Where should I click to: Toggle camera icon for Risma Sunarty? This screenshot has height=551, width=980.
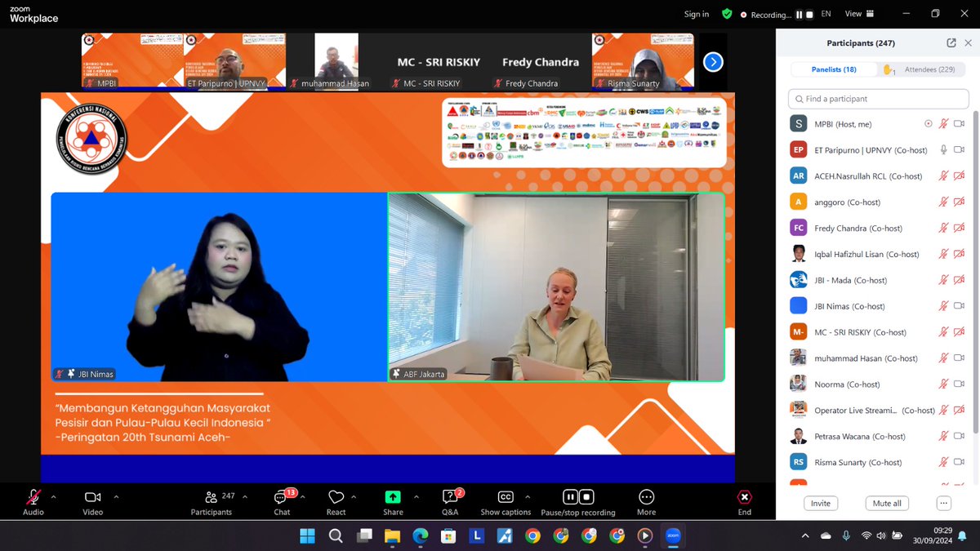pos(960,462)
